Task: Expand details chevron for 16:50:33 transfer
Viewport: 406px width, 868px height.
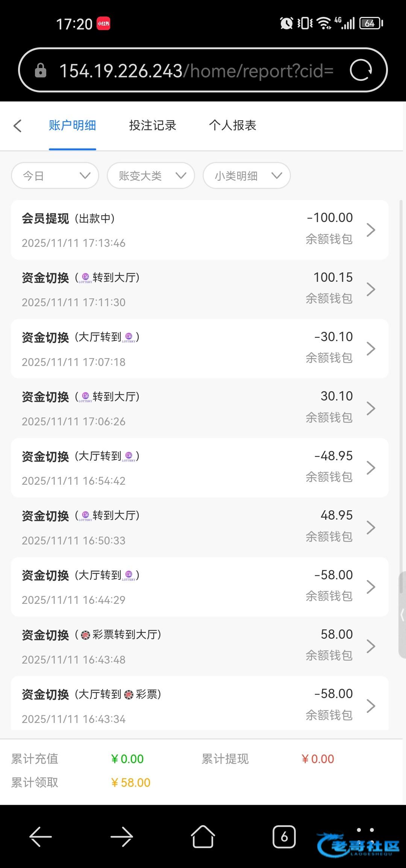Action: pyautogui.click(x=371, y=528)
